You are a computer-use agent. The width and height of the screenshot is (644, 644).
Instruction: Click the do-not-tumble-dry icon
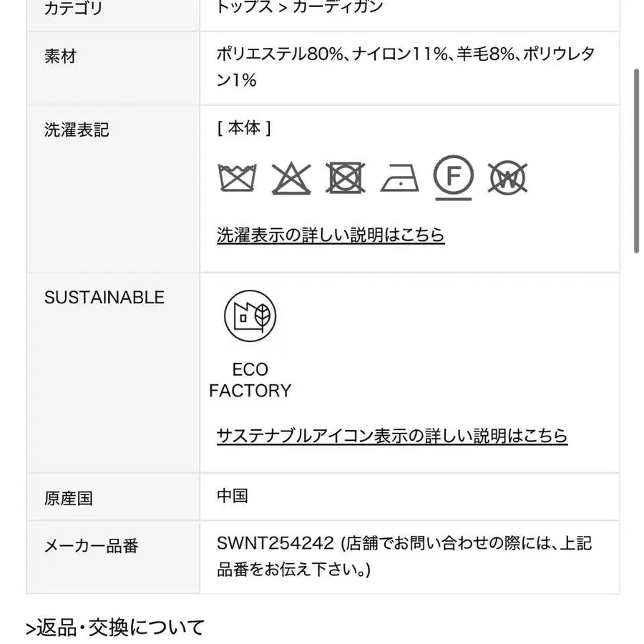tap(346, 177)
